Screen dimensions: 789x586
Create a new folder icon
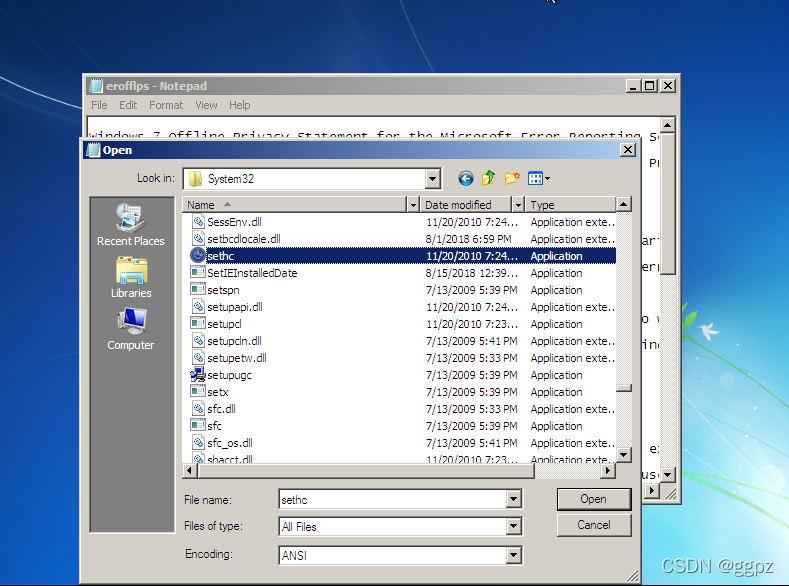click(x=512, y=178)
